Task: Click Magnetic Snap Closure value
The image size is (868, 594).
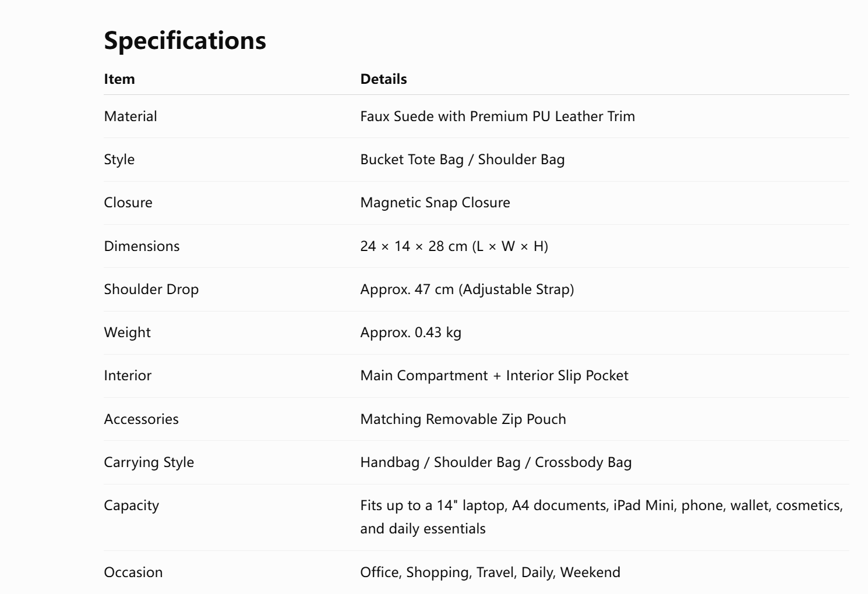Action: coord(435,203)
